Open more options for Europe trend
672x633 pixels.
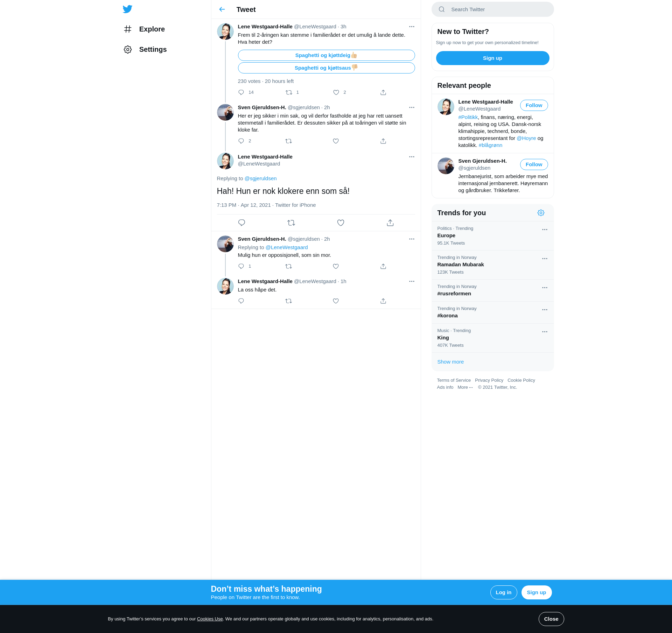tap(545, 230)
